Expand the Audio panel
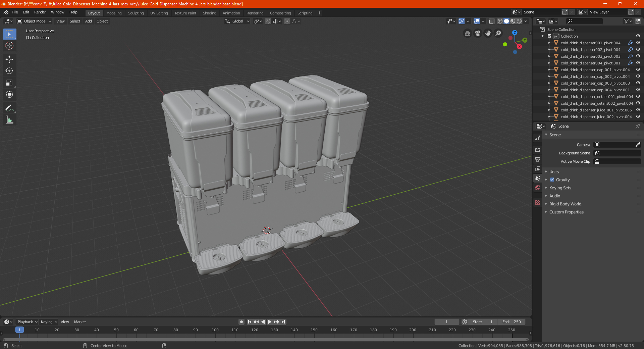 pos(554,196)
